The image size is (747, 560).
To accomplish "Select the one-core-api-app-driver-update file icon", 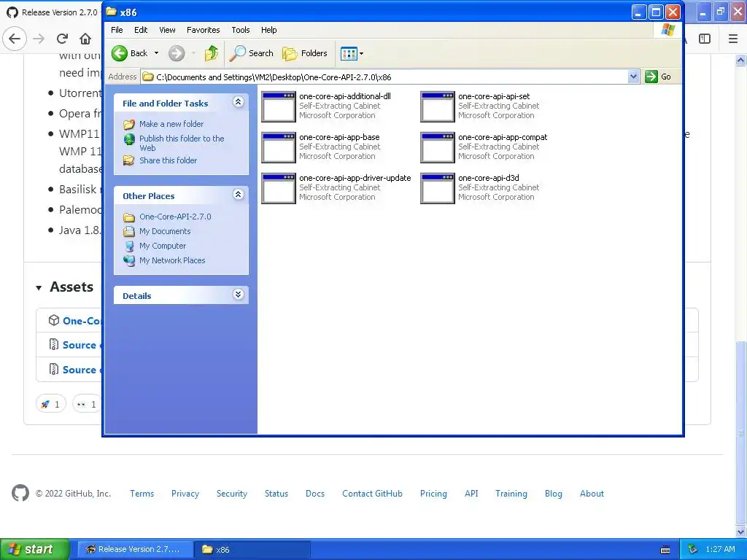I will [279, 189].
